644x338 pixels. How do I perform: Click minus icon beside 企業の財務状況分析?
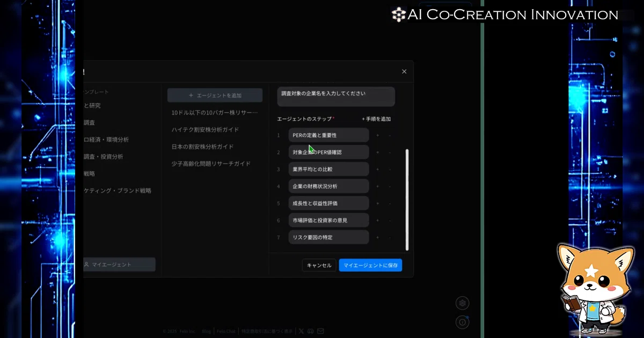390,186
